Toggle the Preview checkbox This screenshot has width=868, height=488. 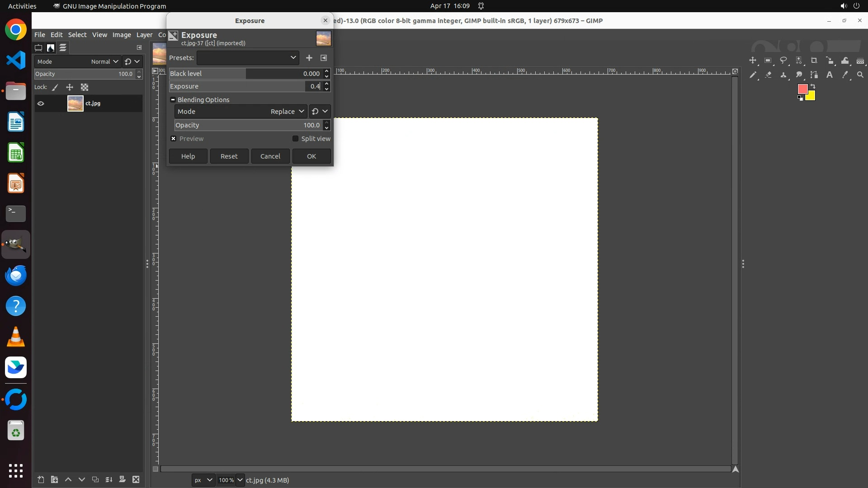(174, 139)
